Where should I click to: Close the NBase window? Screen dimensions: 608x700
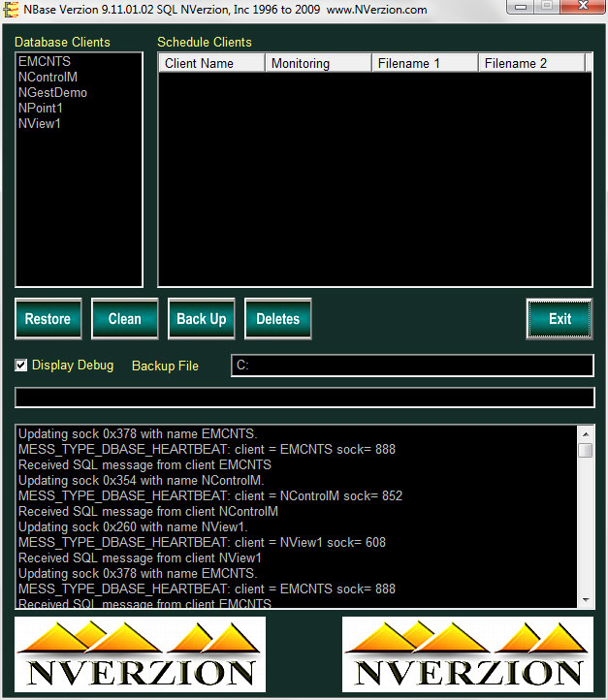(x=582, y=6)
